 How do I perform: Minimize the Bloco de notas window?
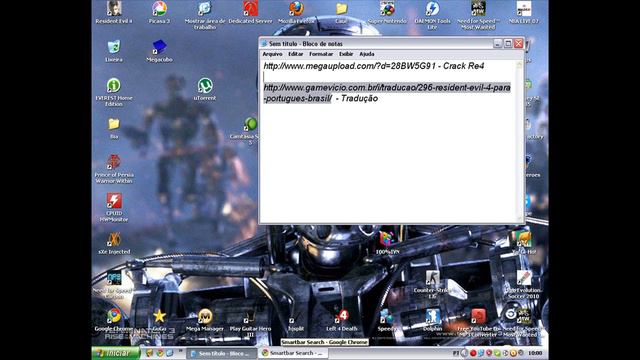click(497, 43)
